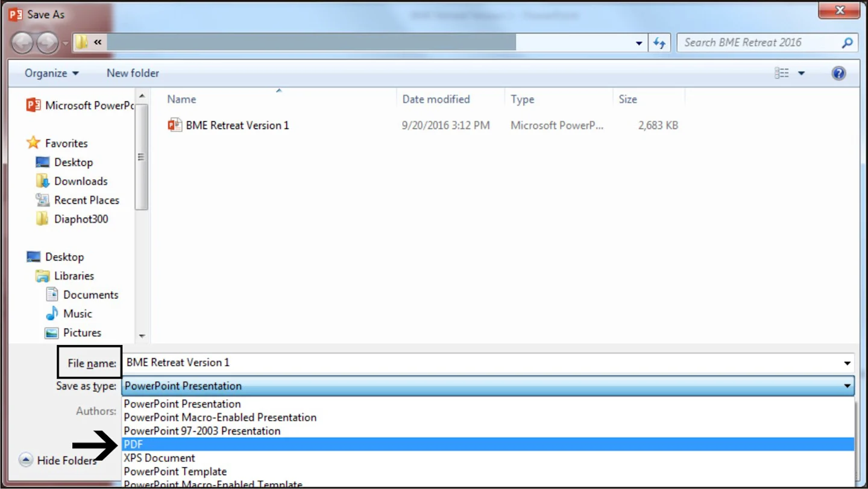This screenshot has width=868, height=489.
Task: Click the navigation pane scroll down arrow
Action: click(142, 336)
